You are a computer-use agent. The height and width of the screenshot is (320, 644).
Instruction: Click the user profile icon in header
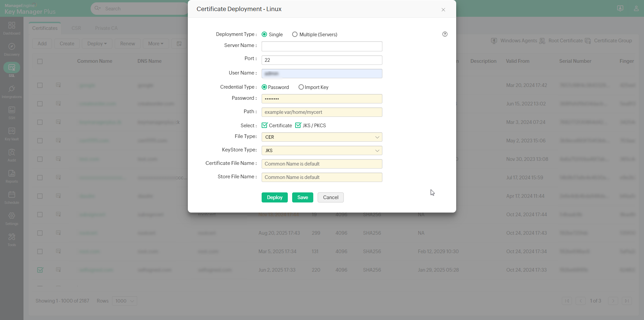click(636, 8)
